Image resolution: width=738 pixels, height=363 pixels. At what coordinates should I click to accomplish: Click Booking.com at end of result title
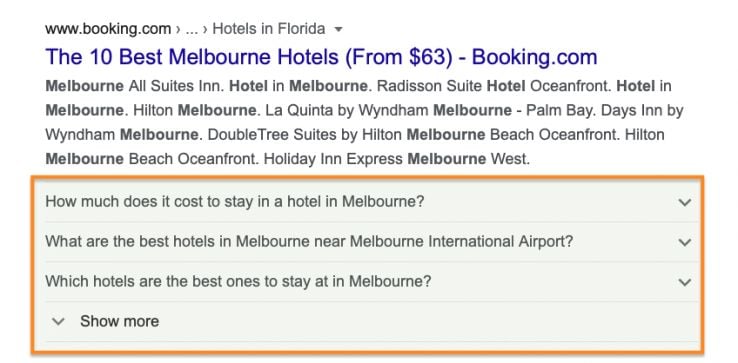[x=535, y=57]
